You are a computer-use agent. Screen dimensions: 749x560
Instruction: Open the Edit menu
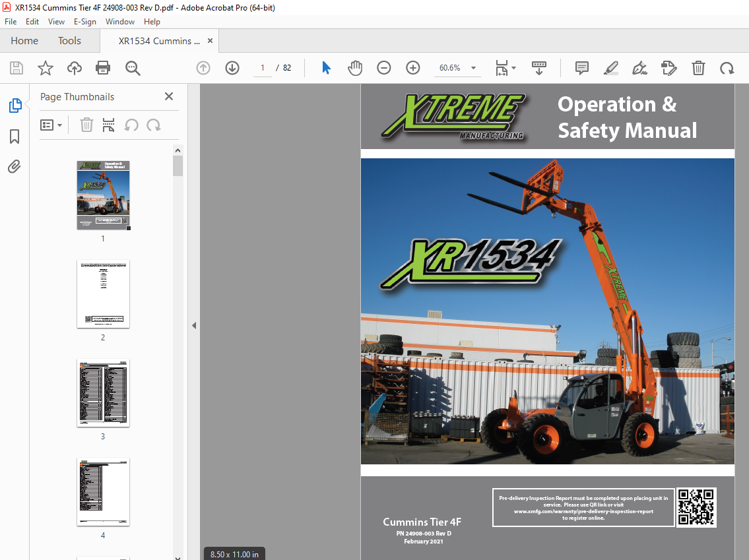pyautogui.click(x=32, y=22)
